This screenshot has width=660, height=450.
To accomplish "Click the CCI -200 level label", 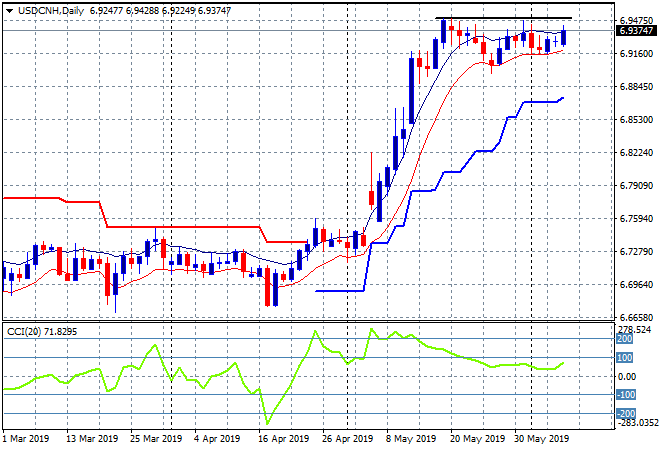I will pyautogui.click(x=626, y=413).
